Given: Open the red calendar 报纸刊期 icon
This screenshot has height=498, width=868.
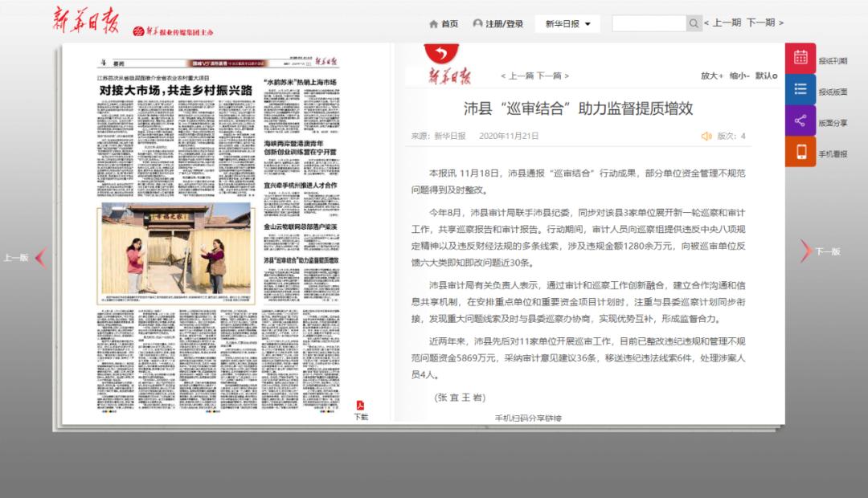Looking at the screenshot, I should [800, 58].
